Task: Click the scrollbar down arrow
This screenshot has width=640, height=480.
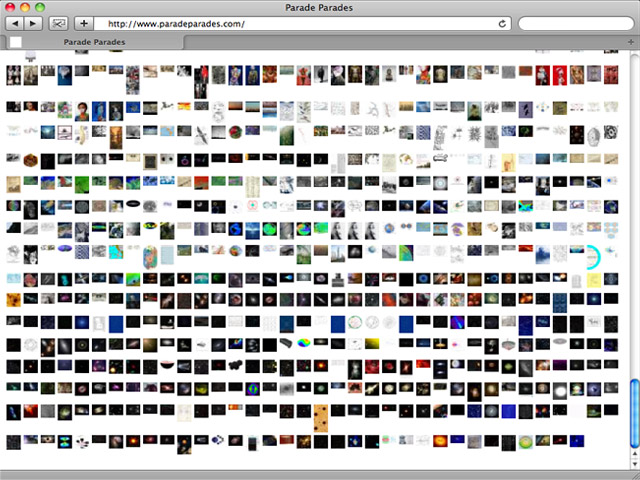Action: [634, 464]
